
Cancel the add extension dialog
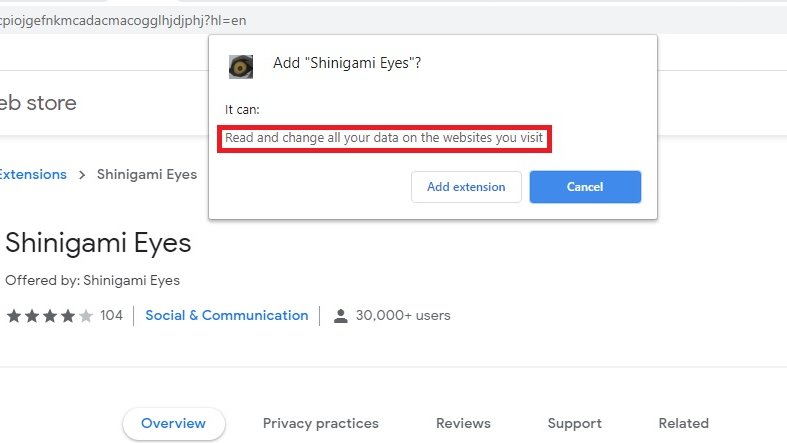[585, 187]
